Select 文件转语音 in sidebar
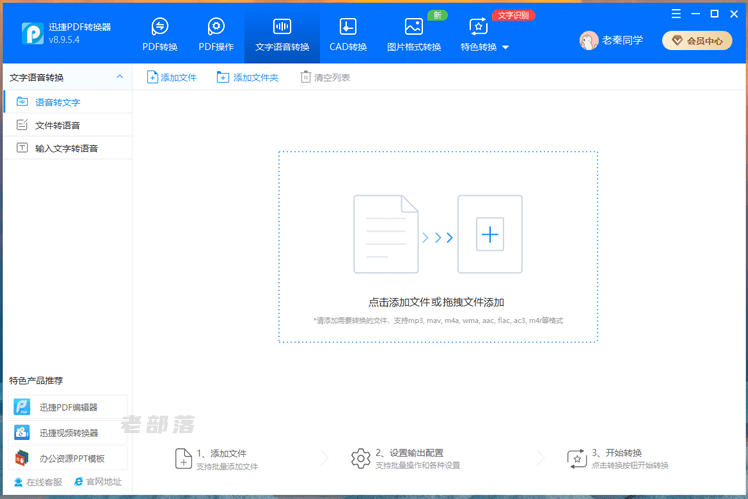Viewport: 748px width, 499px height. (x=68, y=125)
